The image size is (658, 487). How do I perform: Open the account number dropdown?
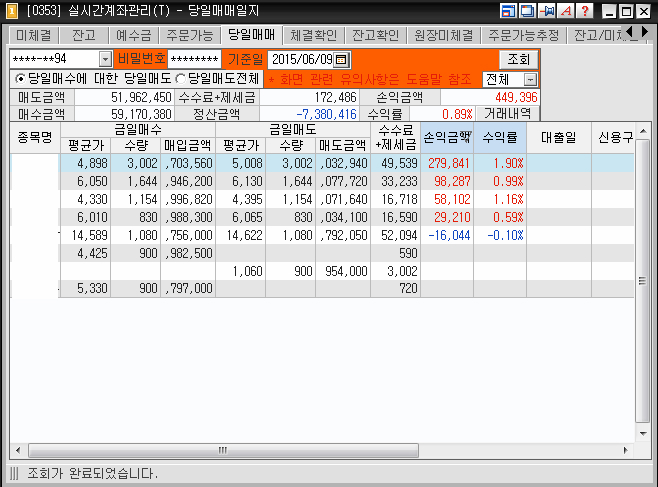tap(105, 60)
